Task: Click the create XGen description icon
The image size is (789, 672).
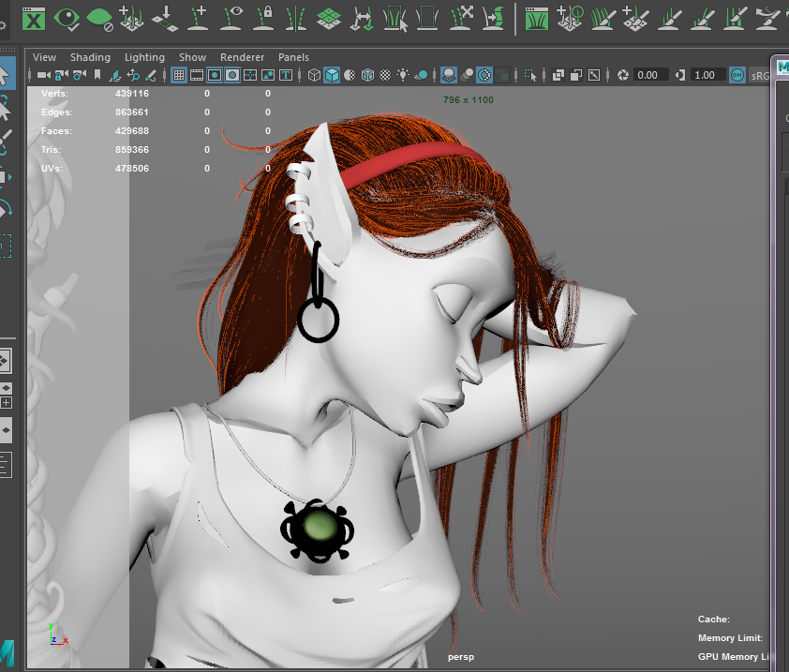Action: 132,19
